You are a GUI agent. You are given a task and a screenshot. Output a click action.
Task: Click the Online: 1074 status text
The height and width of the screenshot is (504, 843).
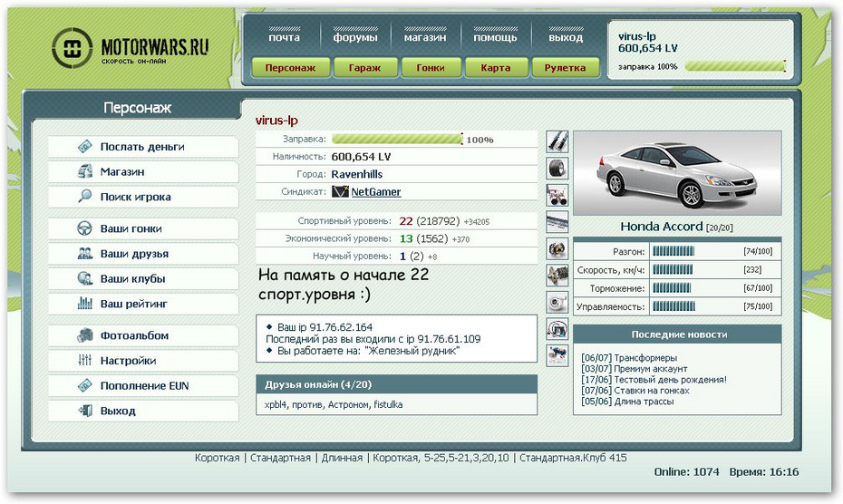click(x=686, y=471)
